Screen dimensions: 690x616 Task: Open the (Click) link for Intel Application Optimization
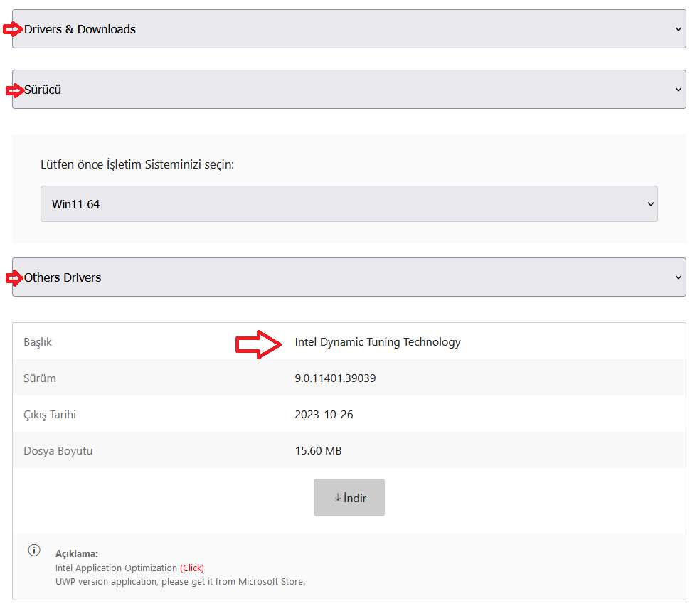pos(192,568)
